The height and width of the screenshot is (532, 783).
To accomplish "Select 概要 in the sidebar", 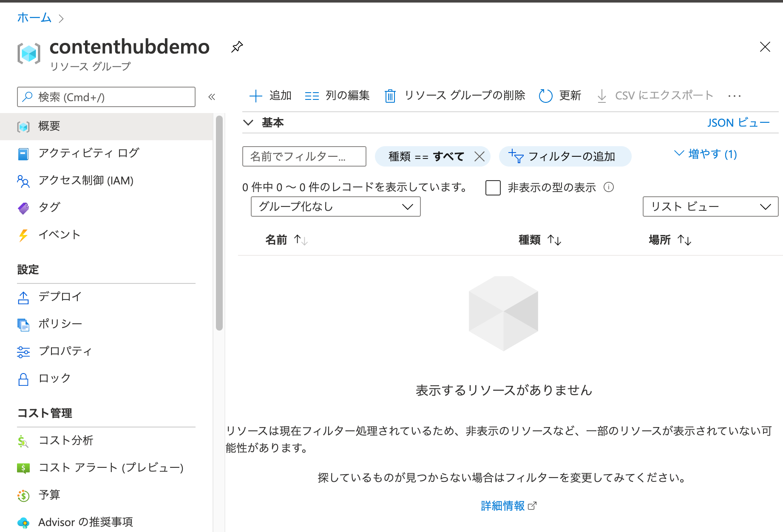I will pyautogui.click(x=106, y=126).
